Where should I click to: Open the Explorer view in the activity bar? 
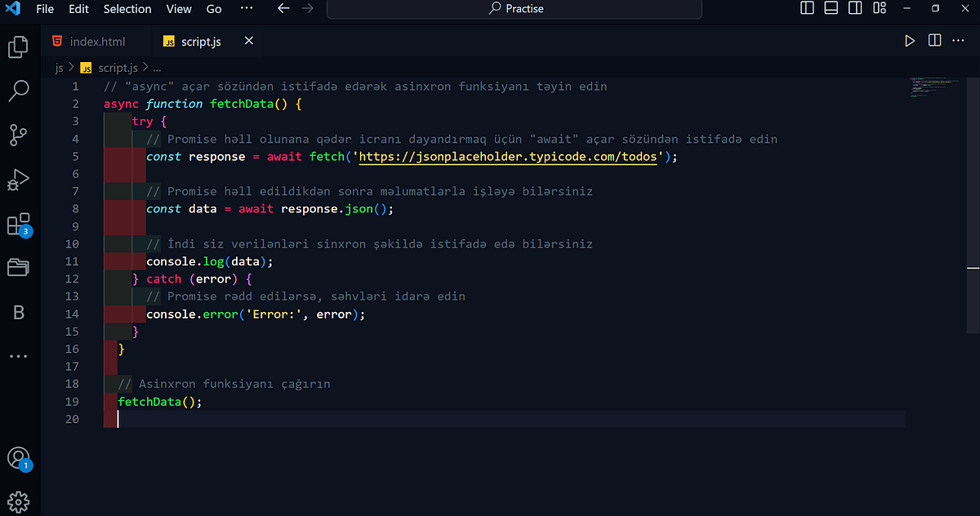(x=18, y=47)
